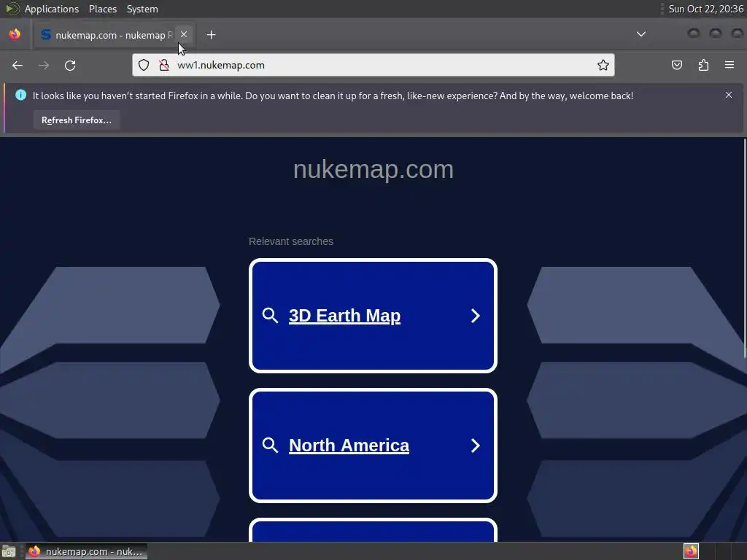
Task: Close the nukemap.com tab
Action: point(184,34)
